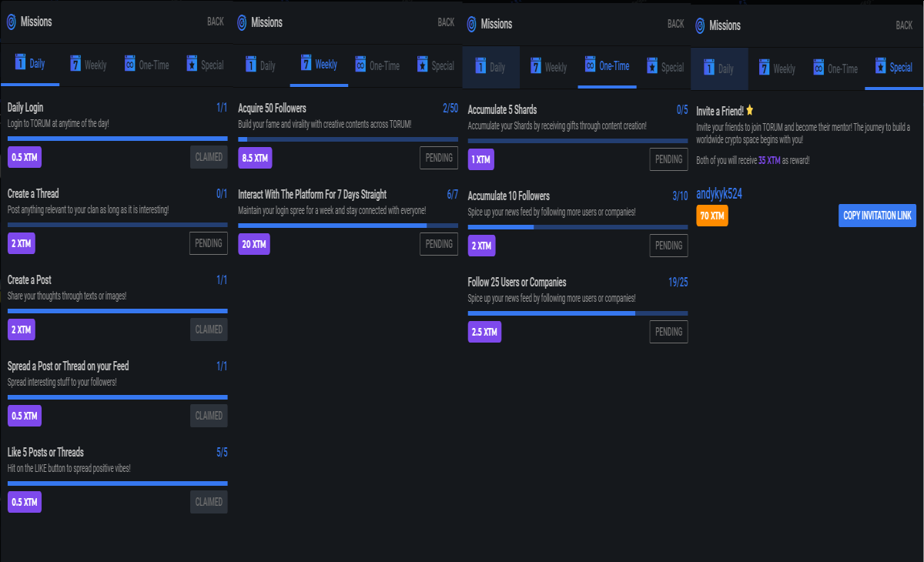Click the "Like 5 Posts or Threads" title

click(46, 452)
